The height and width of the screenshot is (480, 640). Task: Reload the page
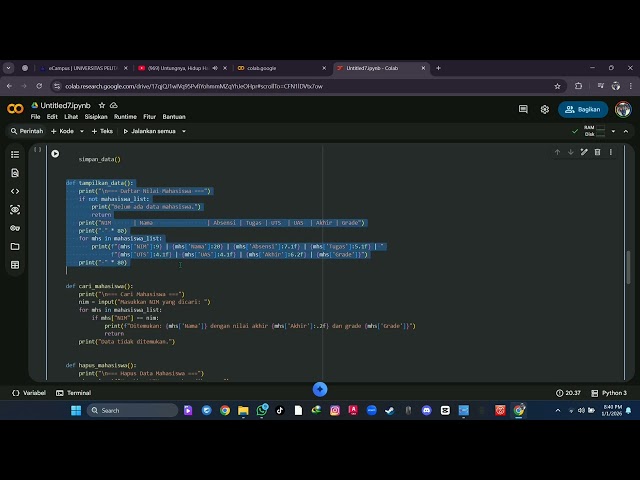pos(39,86)
